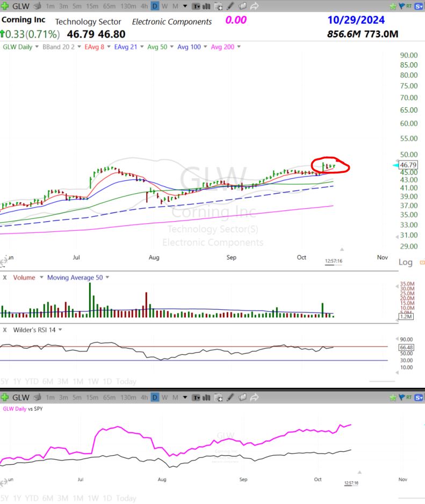425x504 pixels.
Task: Click the green star icon in bottom toolbar
Action: (393, 398)
